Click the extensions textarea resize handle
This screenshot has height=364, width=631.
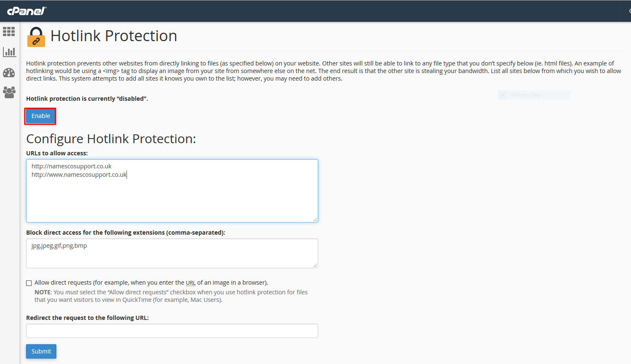click(315, 265)
